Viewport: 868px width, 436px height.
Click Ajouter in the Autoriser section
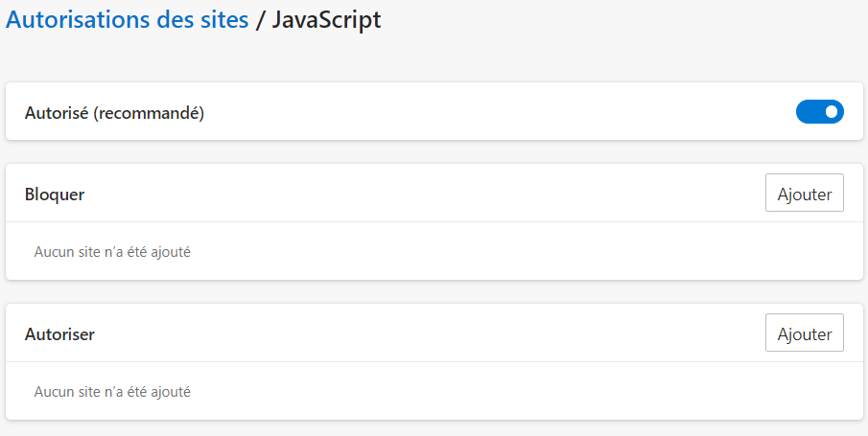804,333
